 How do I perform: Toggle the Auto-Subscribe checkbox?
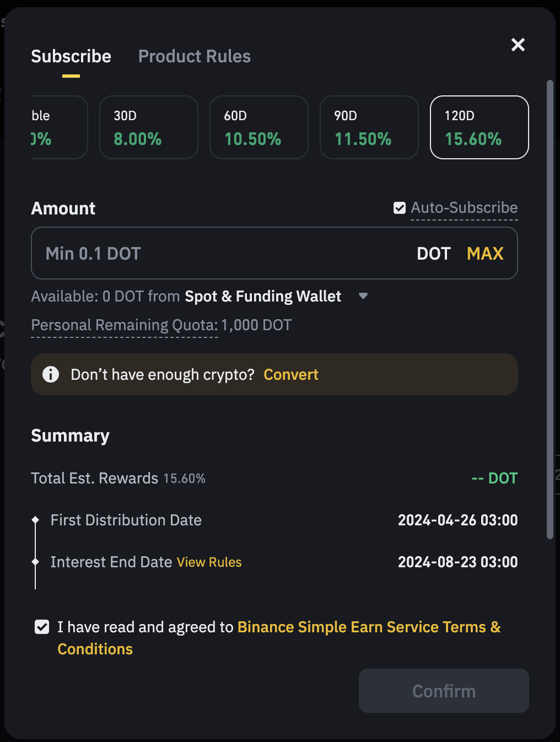pyautogui.click(x=400, y=208)
